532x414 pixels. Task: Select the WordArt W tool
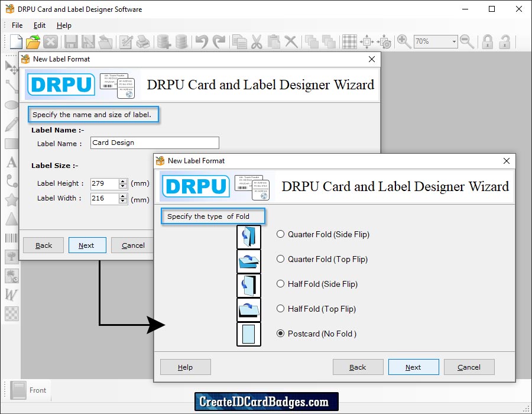tap(12, 295)
